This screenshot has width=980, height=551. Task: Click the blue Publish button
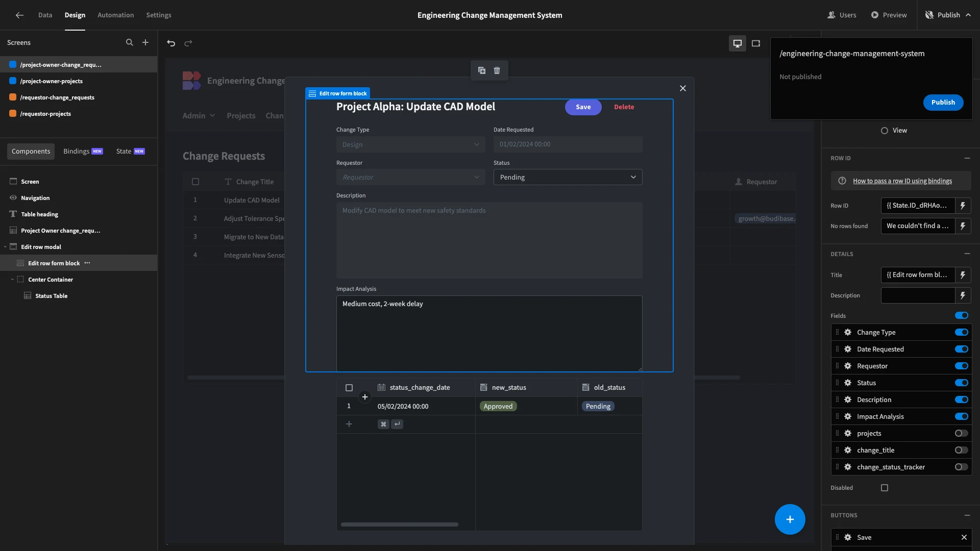pyautogui.click(x=943, y=102)
